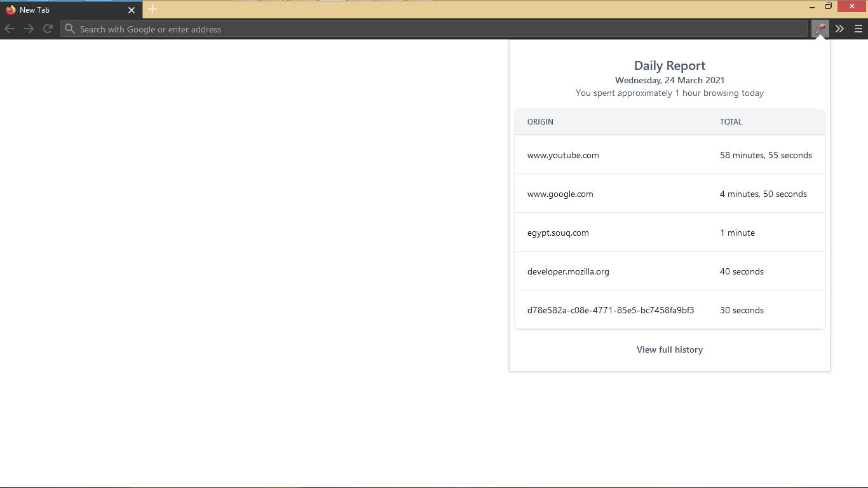Click the search magnifier icon in address bar

[70, 29]
